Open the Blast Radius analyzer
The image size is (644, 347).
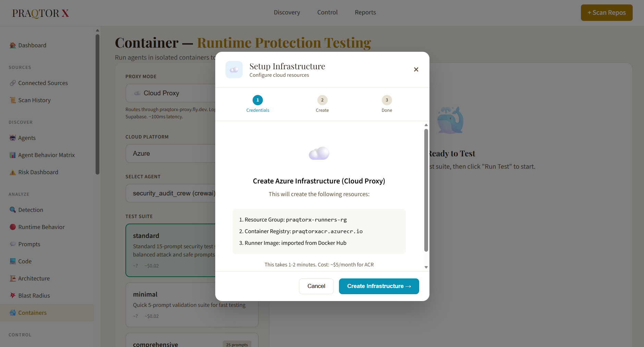[34, 295]
